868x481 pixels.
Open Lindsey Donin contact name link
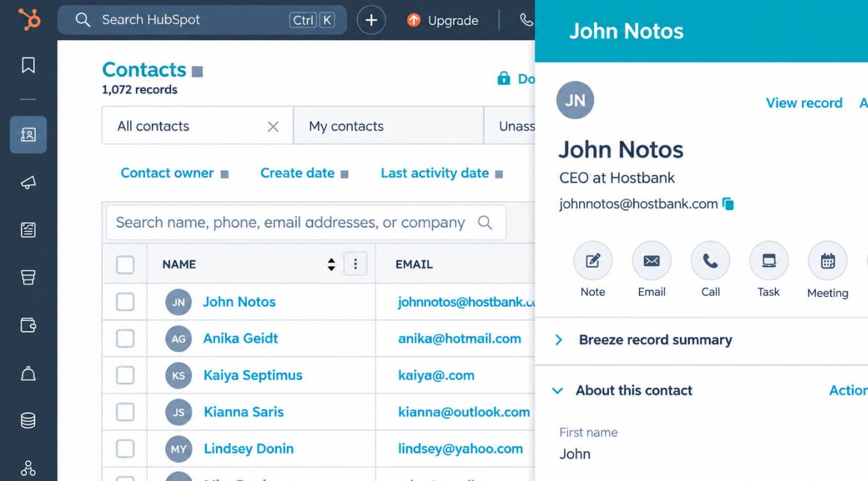coord(249,449)
